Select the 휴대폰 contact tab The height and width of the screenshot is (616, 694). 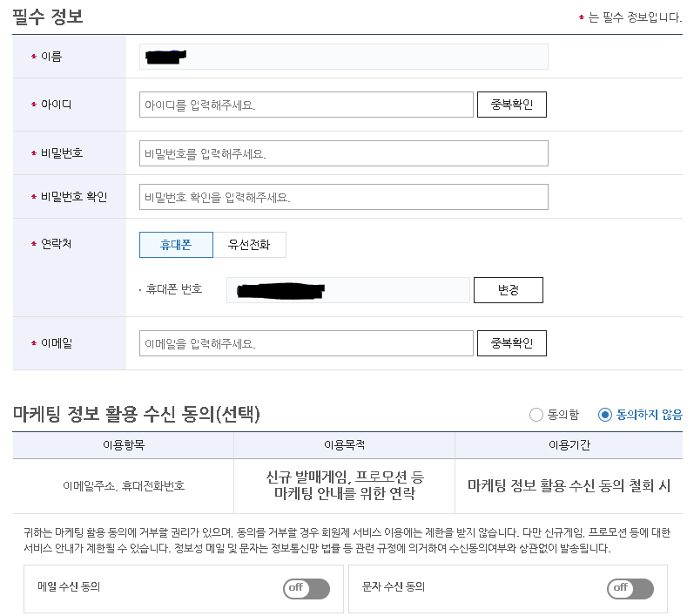[176, 245]
